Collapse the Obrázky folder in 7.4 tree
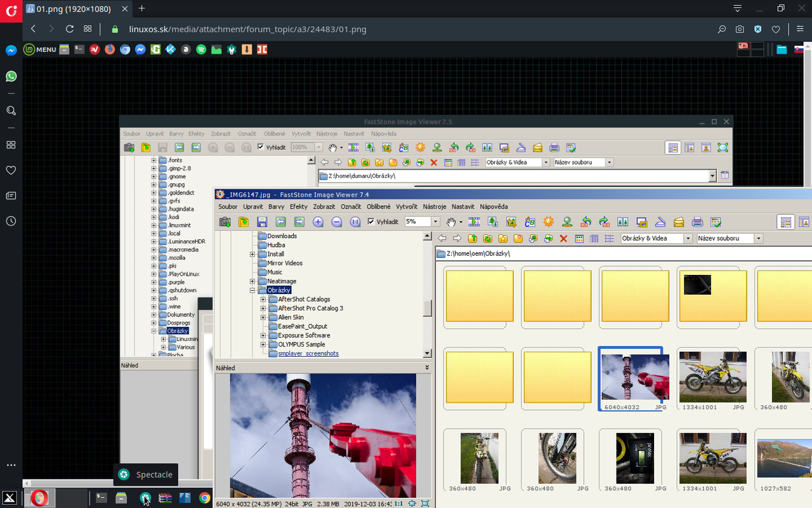The image size is (812, 508). [252, 290]
